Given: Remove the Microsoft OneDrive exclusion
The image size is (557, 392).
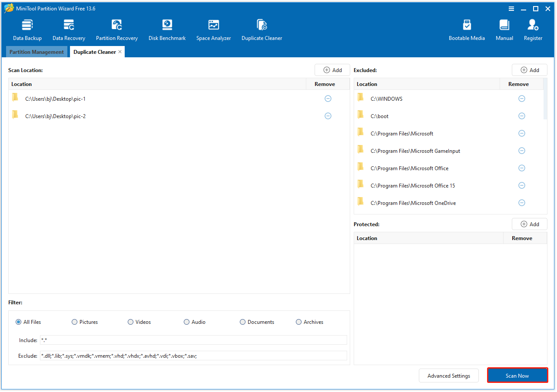Looking at the screenshot, I should 522,203.
